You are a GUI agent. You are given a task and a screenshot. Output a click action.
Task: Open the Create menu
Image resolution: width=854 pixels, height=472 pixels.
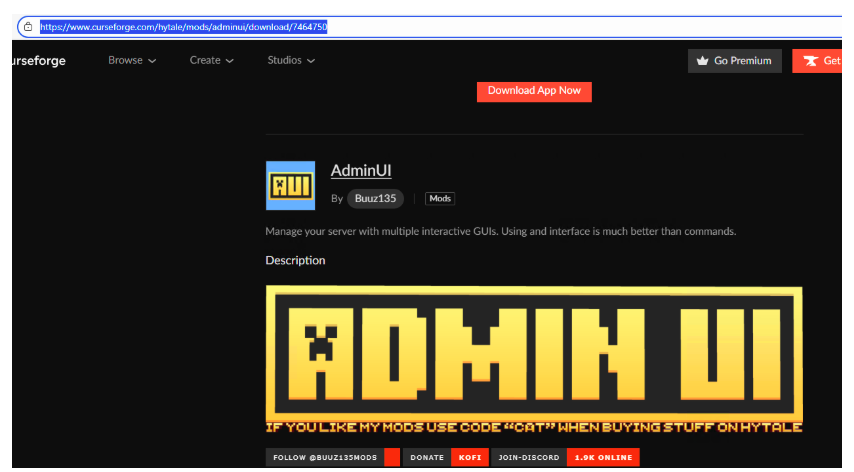click(211, 60)
